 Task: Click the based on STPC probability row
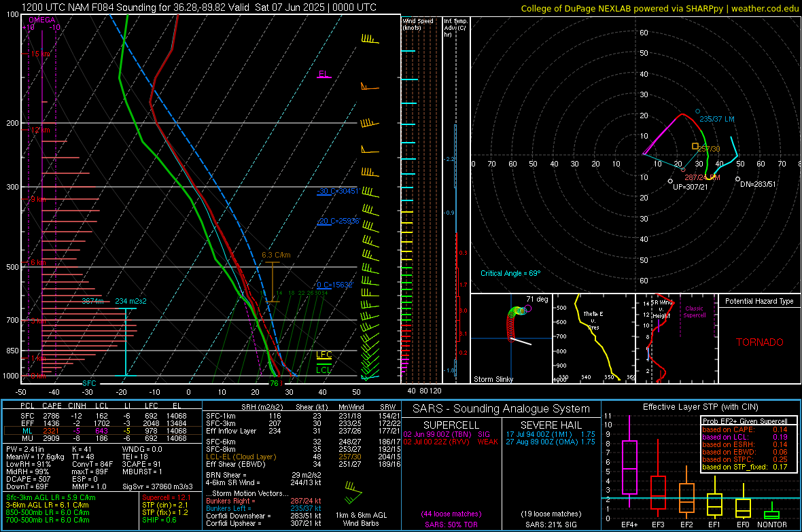(745, 459)
